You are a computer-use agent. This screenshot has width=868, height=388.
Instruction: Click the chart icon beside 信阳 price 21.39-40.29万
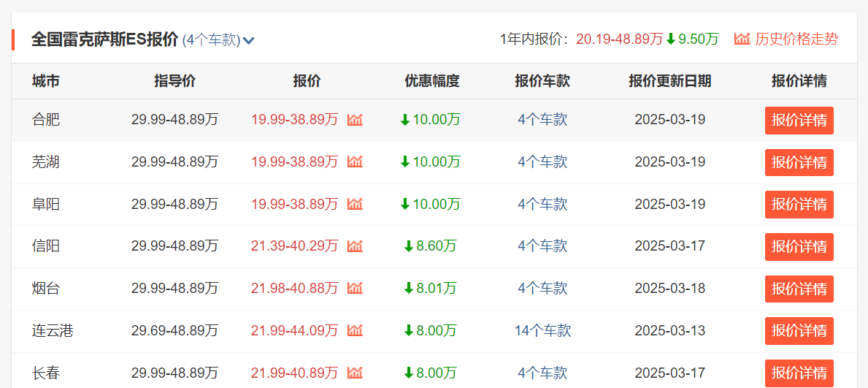point(355,246)
